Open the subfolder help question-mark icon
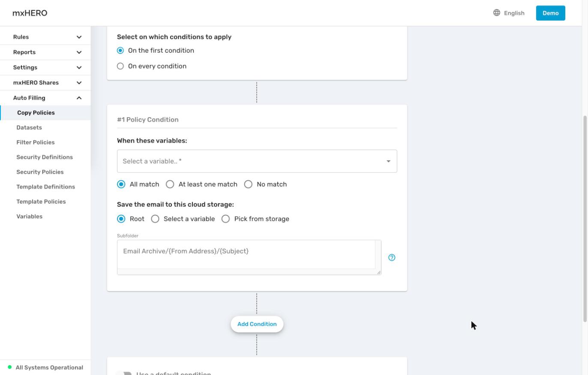This screenshot has height=375, width=588. (392, 257)
